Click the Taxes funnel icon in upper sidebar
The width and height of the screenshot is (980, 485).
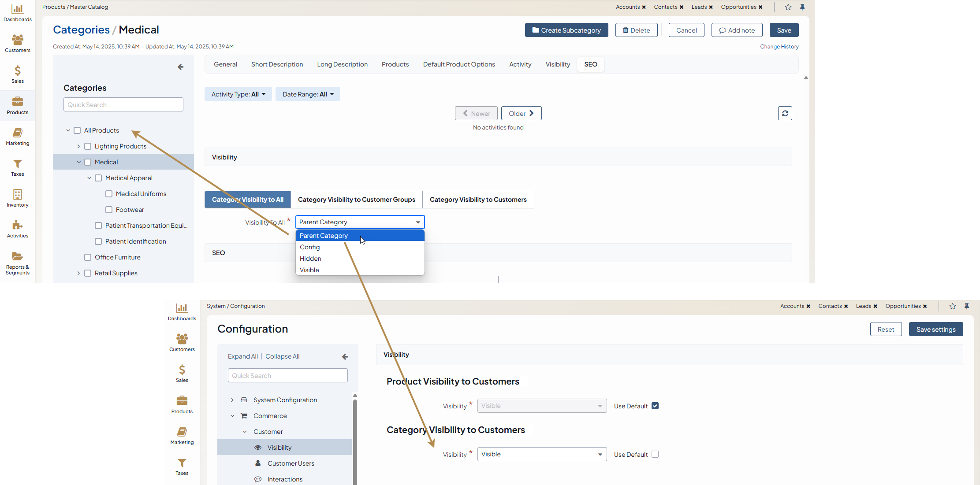coord(17,164)
